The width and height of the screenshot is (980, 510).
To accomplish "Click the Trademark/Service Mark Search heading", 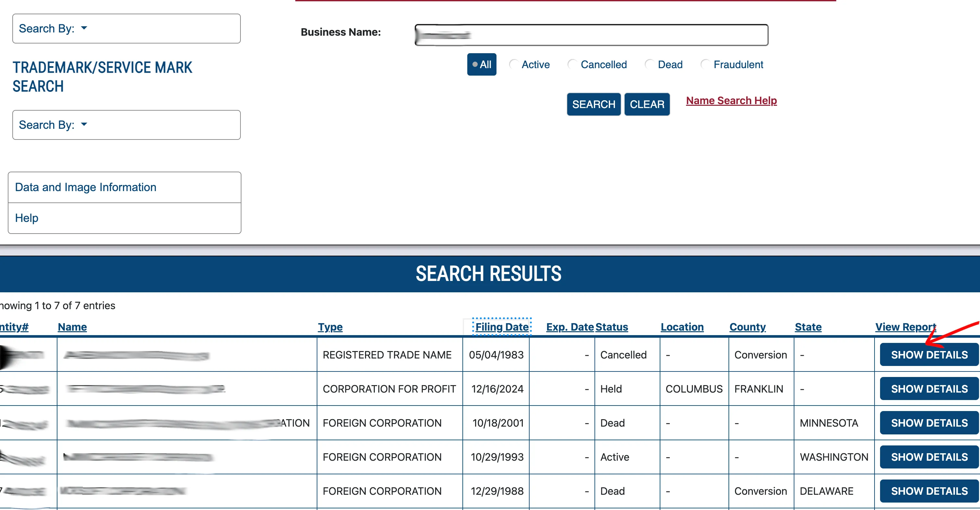I will pyautogui.click(x=102, y=77).
